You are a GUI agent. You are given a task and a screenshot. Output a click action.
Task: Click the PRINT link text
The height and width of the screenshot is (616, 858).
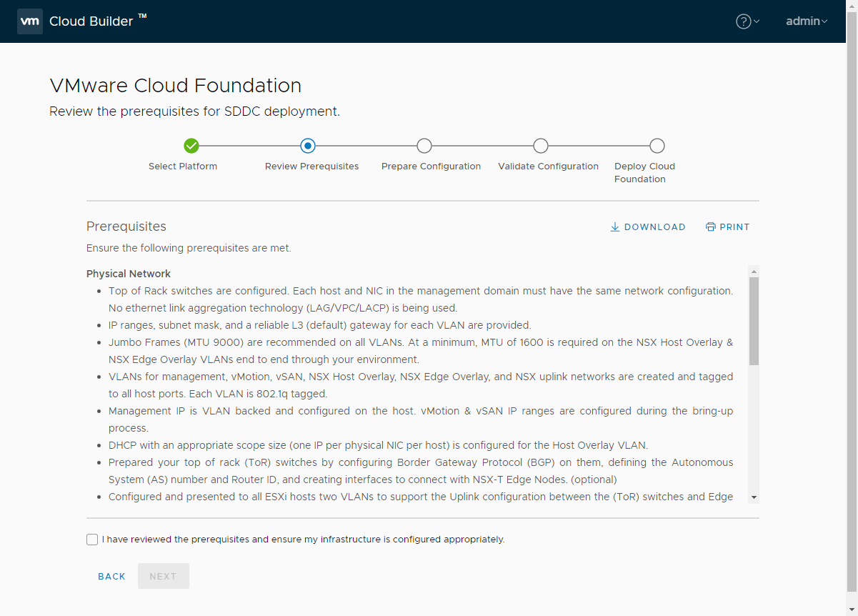[x=734, y=227]
